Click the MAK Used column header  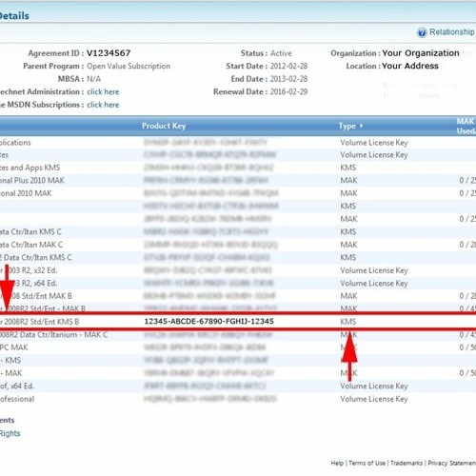click(466, 126)
